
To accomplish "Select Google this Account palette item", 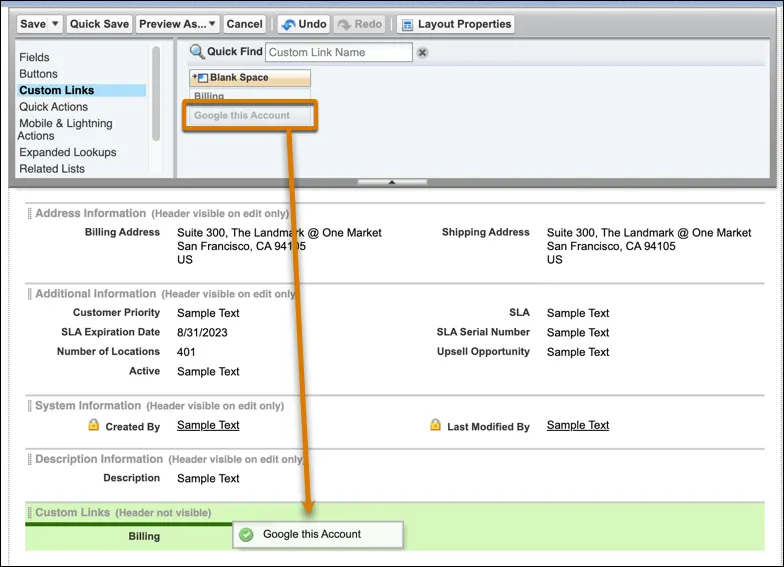I will coord(250,116).
